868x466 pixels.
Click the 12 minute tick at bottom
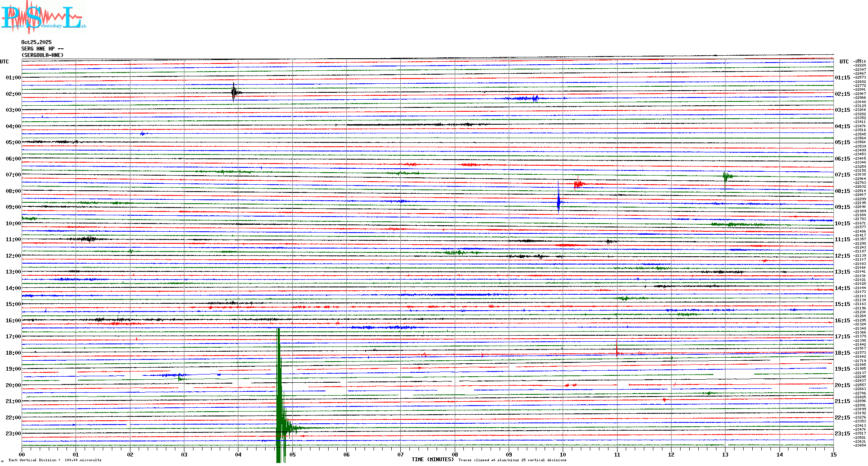tap(671, 454)
